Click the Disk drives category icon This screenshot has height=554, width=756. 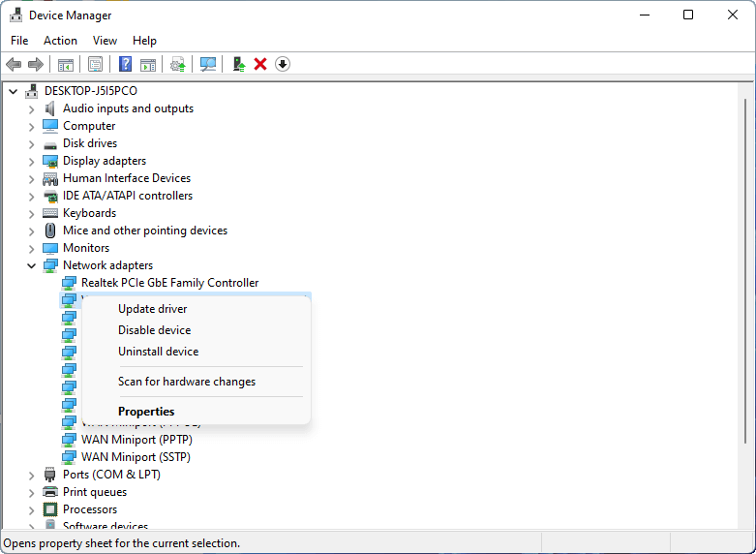(50, 143)
